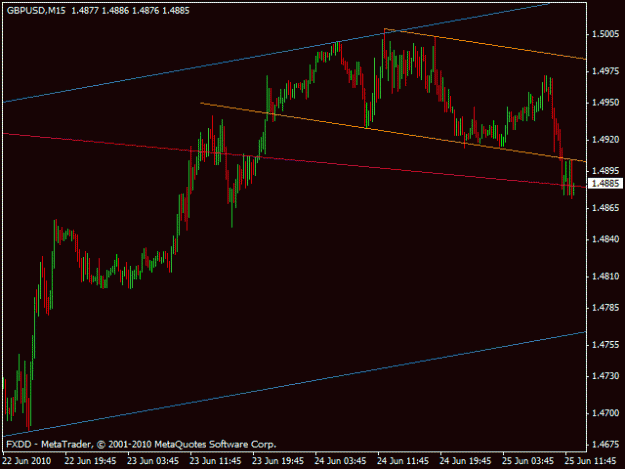Screen dimensions: 625x469
Task: Select the lower blue channel trendline
Action: [295, 384]
